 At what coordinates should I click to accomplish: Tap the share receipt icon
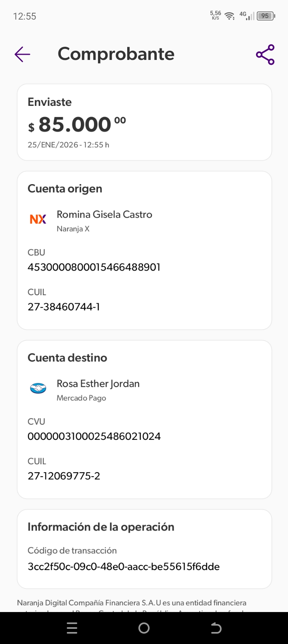[x=265, y=55]
